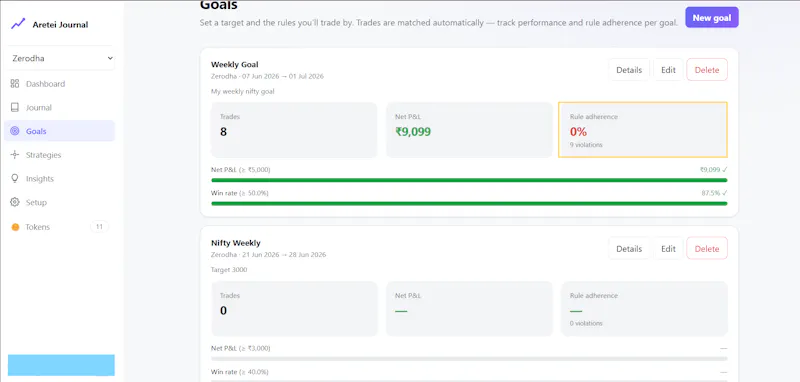Image resolution: width=800 pixels, height=382 pixels.
Task: Click the Insights lightbulb icon
Action: [x=15, y=179]
